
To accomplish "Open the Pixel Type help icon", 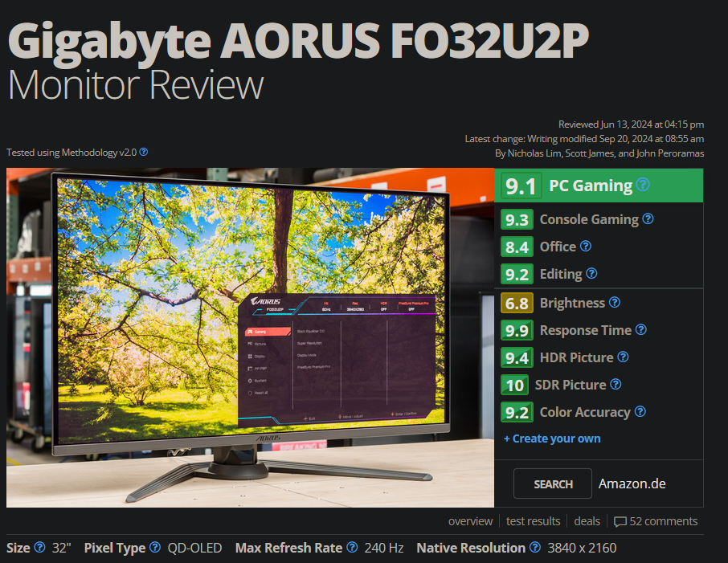I will (155, 547).
